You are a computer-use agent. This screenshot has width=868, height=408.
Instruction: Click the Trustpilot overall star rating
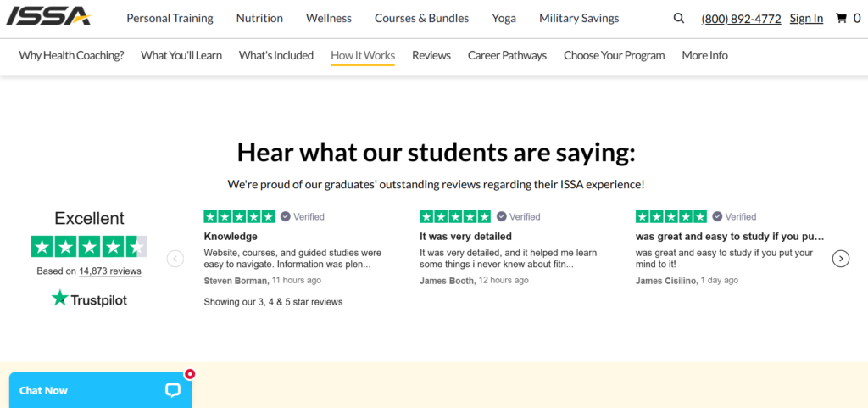[x=89, y=246]
